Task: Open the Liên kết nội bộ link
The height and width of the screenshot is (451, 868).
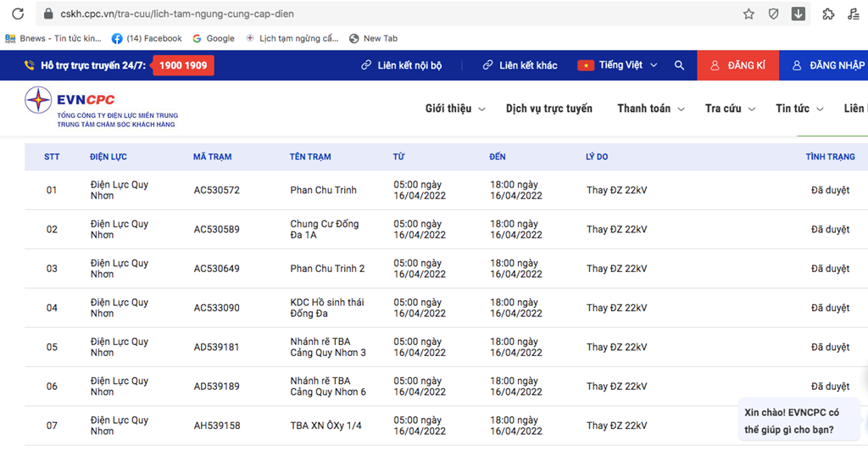Action: (x=402, y=65)
